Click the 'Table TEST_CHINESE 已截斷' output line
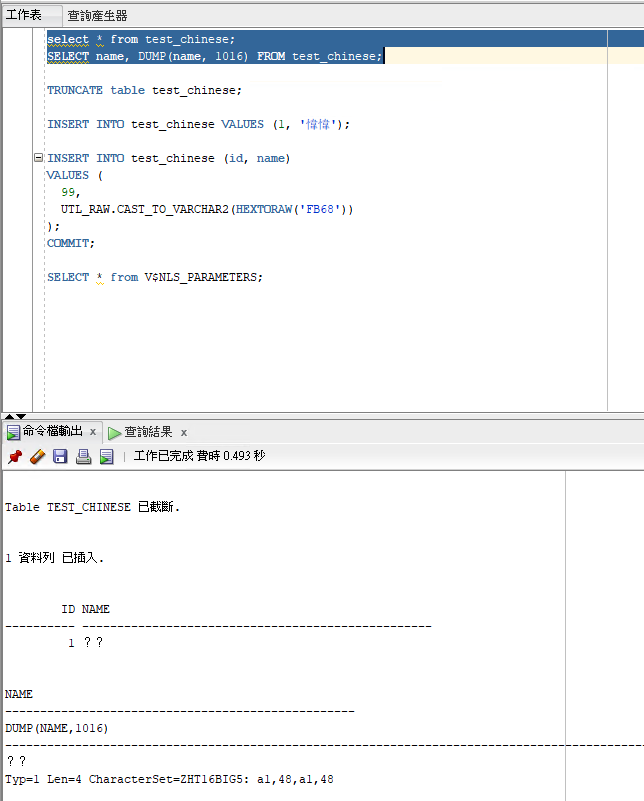This screenshot has width=644, height=801. click(92, 507)
